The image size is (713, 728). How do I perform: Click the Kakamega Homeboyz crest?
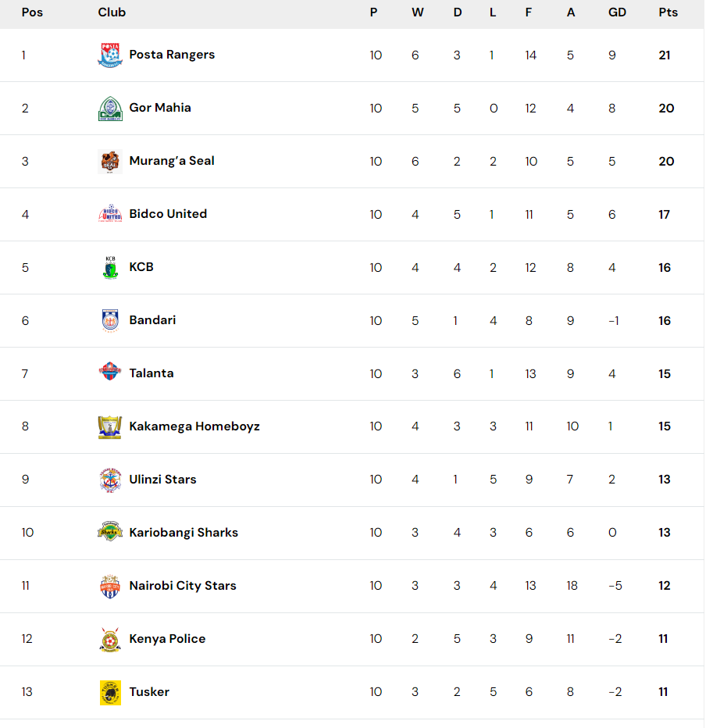pos(110,426)
